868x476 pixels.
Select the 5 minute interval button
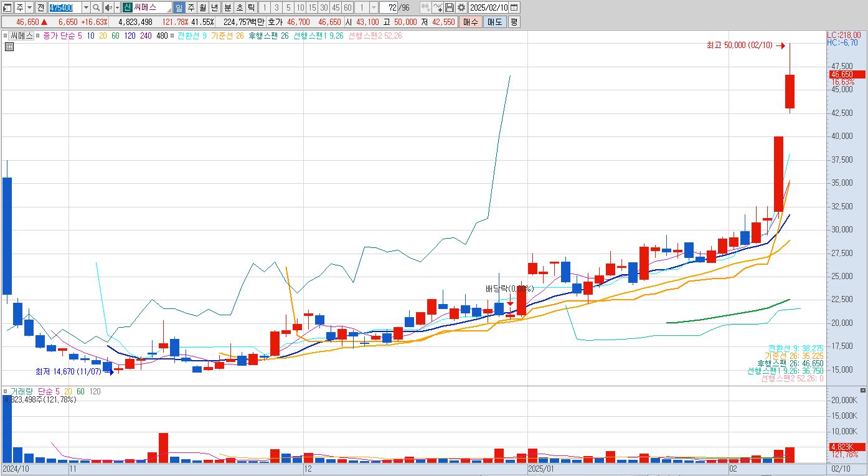(288, 7)
